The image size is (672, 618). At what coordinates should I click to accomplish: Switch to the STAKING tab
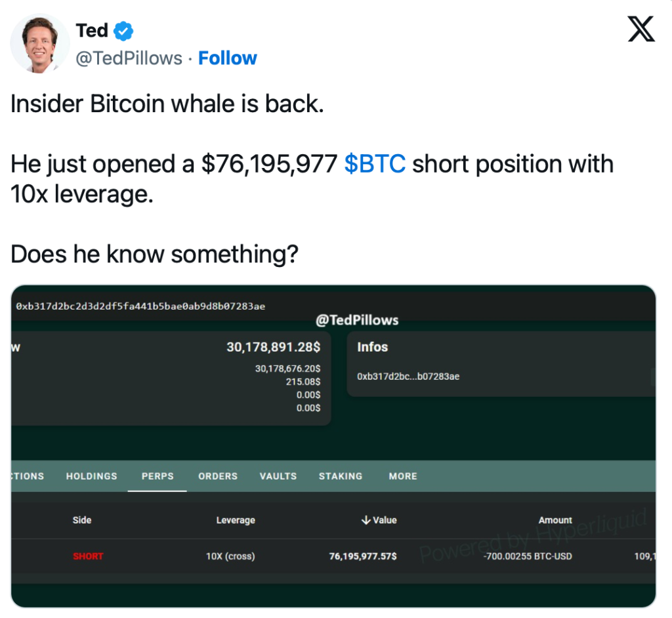tap(341, 476)
